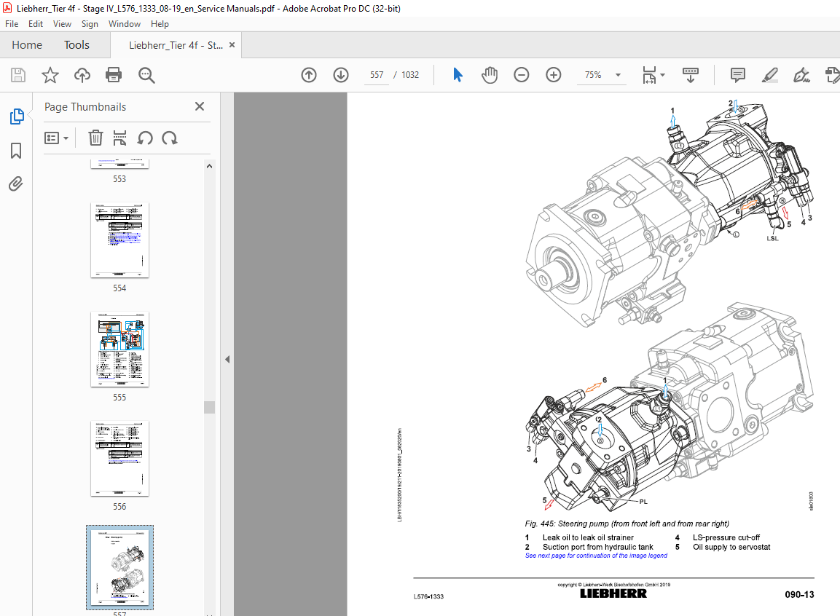Viewport: 840px width, 616px height.
Task: Add file to starred with star icon
Action: click(x=50, y=75)
